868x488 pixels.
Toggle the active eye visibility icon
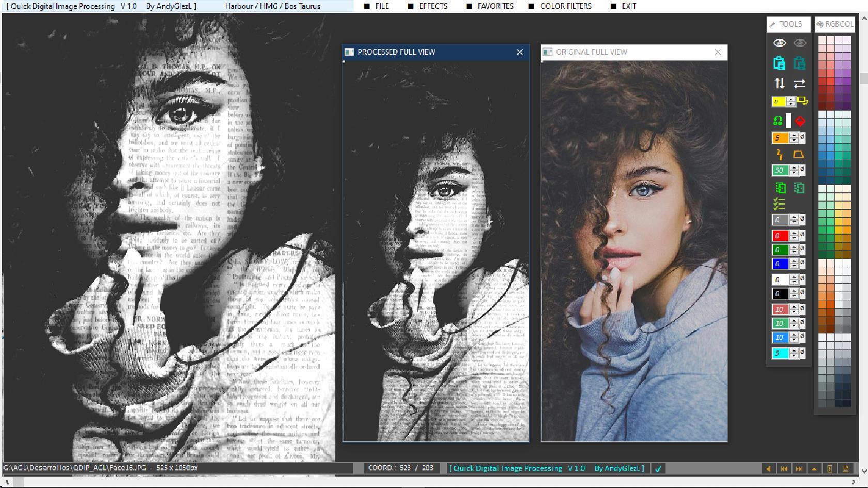(x=779, y=43)
